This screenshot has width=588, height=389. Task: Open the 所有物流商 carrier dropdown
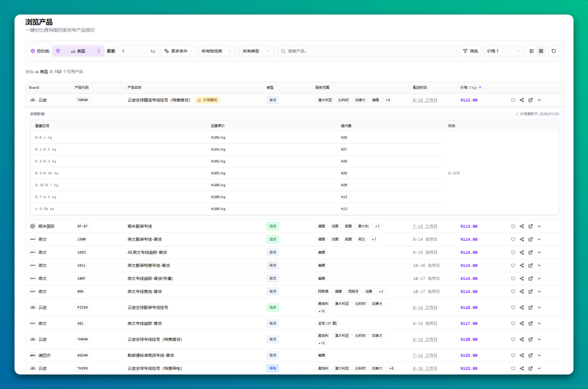coord(216,51)
